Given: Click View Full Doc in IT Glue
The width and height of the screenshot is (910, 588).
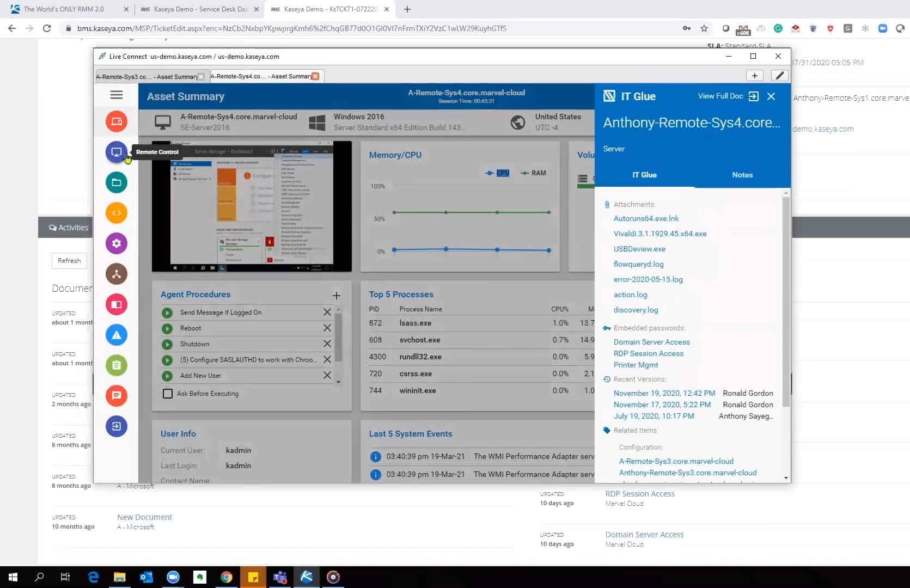Looking at the screenshot, I should pyautogui.click(x=729, y=96).
